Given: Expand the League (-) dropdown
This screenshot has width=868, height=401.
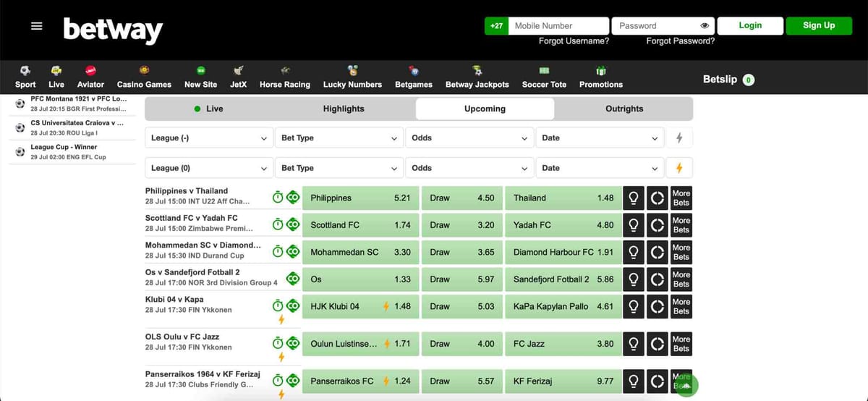Looking at the screenshot, I should click(208, 138).
